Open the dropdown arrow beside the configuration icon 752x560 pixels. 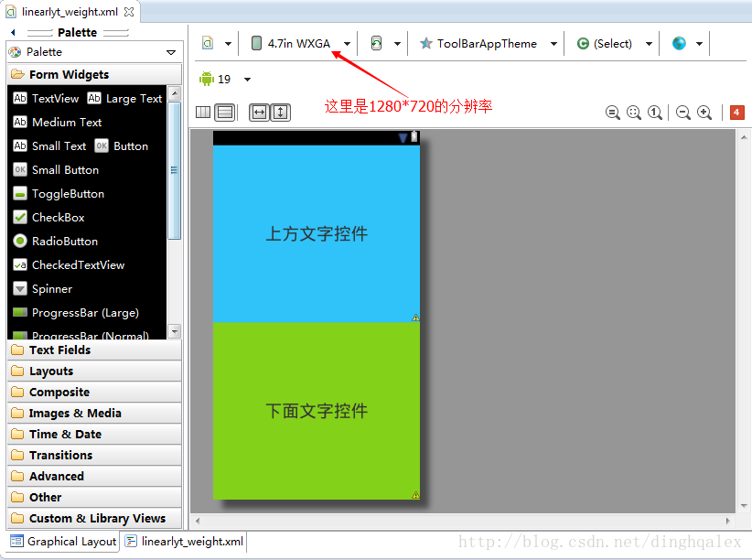click(229, 44)
